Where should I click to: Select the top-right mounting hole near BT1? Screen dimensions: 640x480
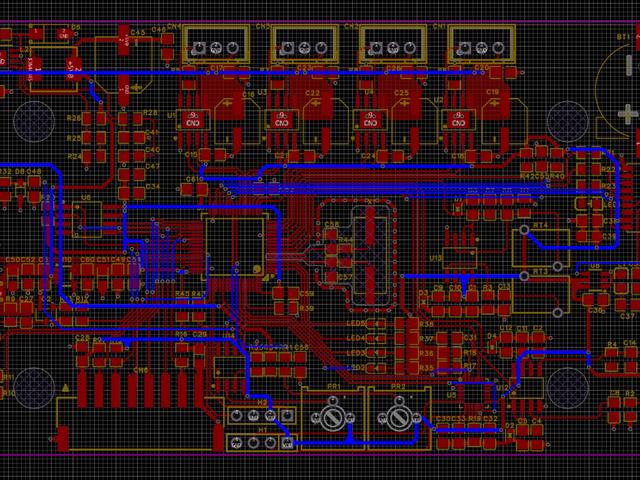(568, 122)
